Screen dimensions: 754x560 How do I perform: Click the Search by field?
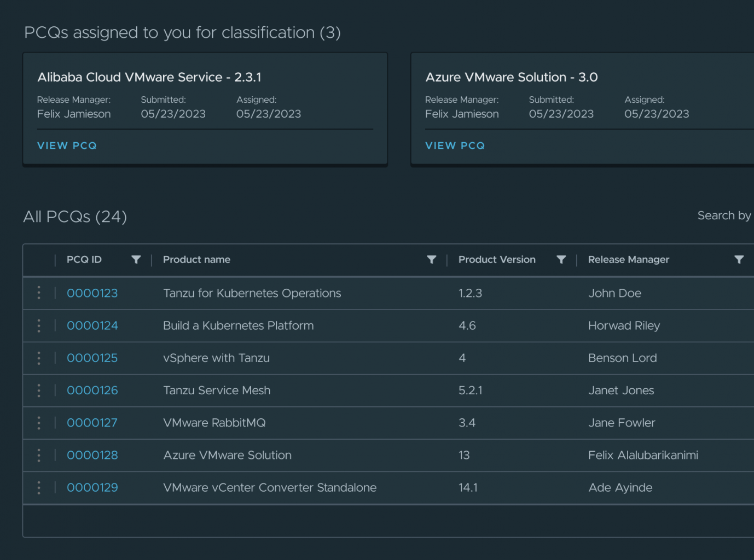pyautogui.click(x=724, y=215)
